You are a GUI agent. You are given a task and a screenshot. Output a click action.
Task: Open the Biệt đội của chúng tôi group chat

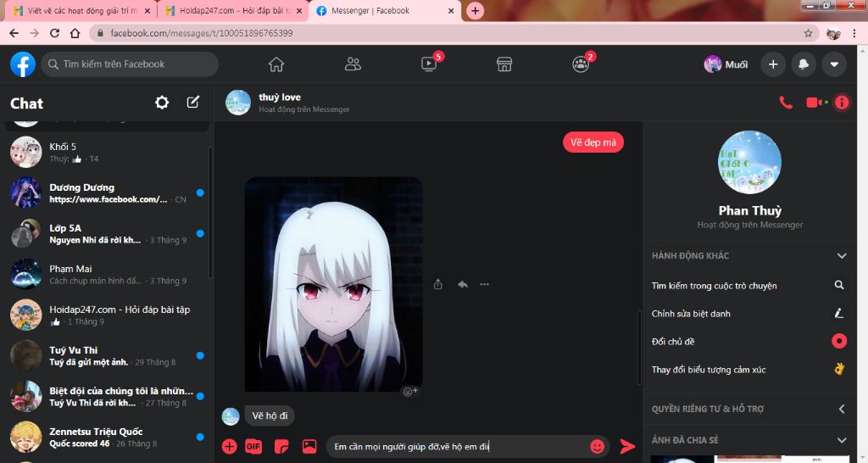tap(108, 397)
